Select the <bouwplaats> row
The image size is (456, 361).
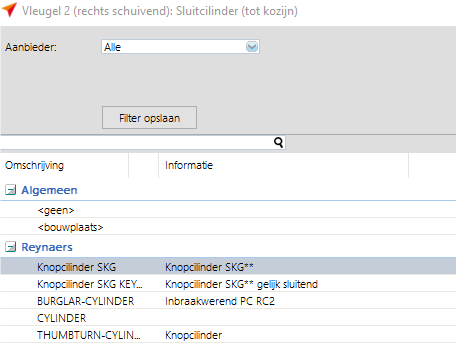(x=228, y=227)
